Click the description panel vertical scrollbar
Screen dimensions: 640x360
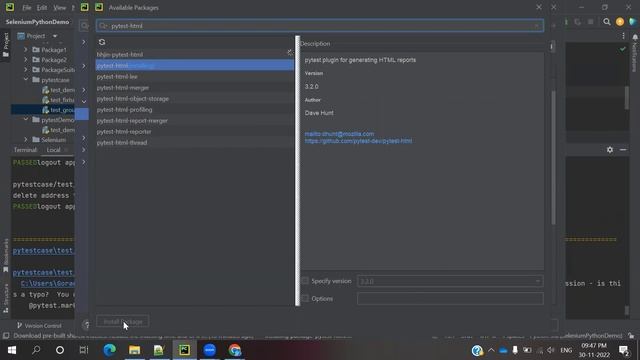[553, 158]
